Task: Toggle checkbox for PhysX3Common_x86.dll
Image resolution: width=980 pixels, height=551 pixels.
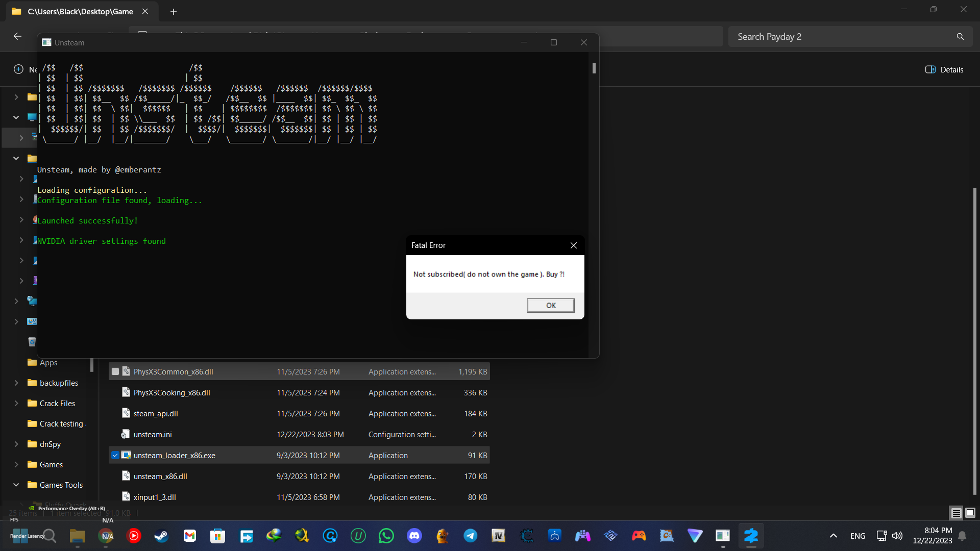Action: click(115, 372)
